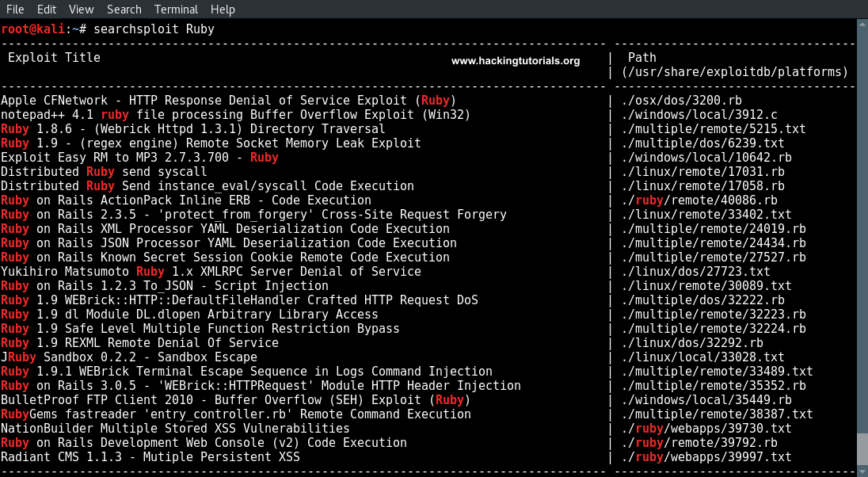868x477 pixels.
Task: Click 'NationBuilder Multiple Stored XSS' row
Action: (176, 429)
